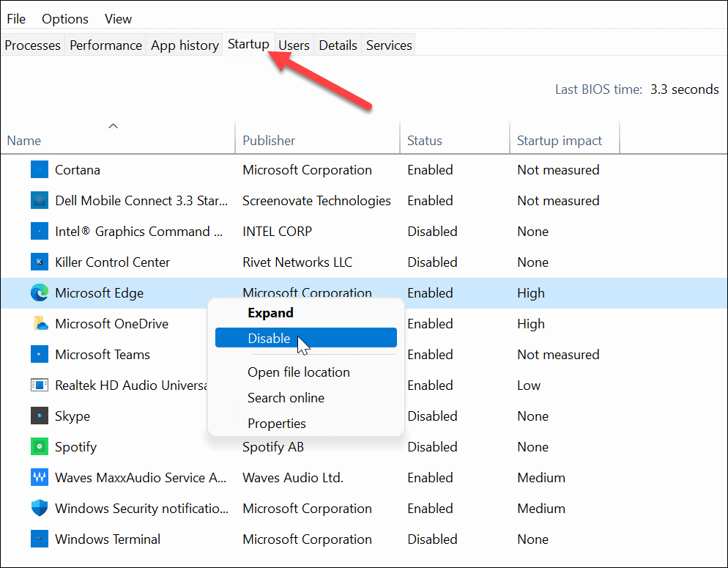Screen dimensions: 728x568
Task: Select the Spotify icon
Action: coord(39,446)
